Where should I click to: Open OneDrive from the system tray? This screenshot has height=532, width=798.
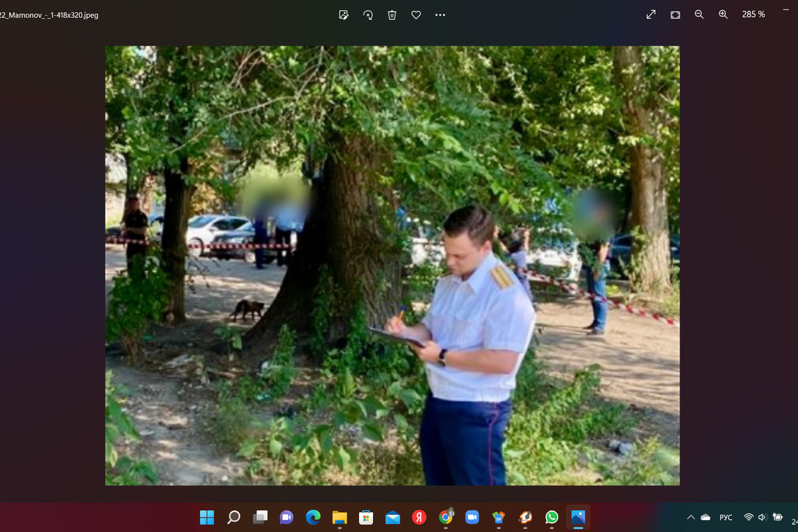point(706,517)
